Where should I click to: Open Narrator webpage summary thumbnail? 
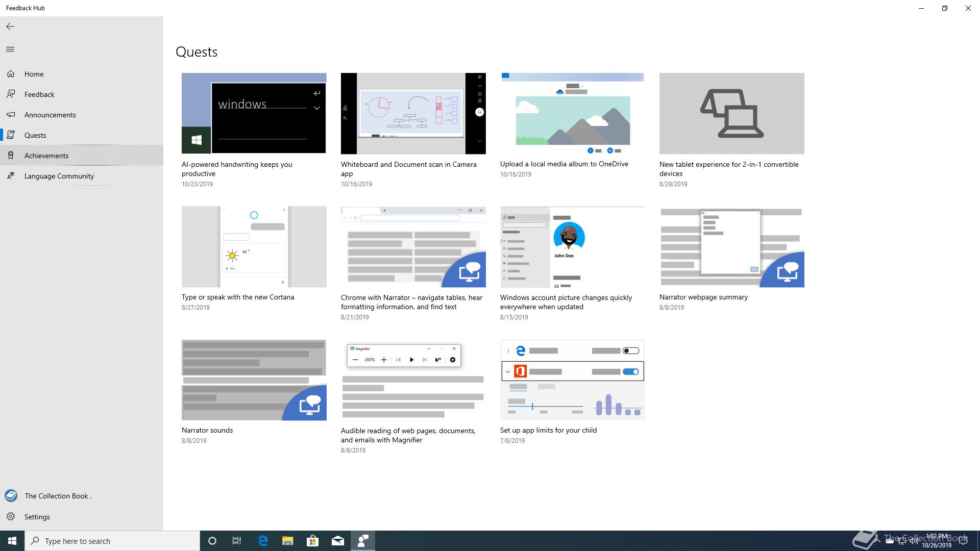[x=731, y=246]
